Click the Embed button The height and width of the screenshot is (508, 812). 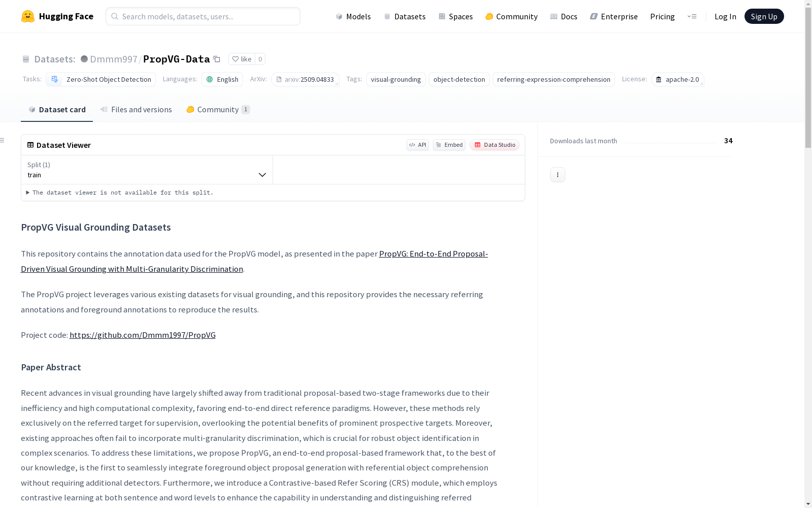(449, 145)
